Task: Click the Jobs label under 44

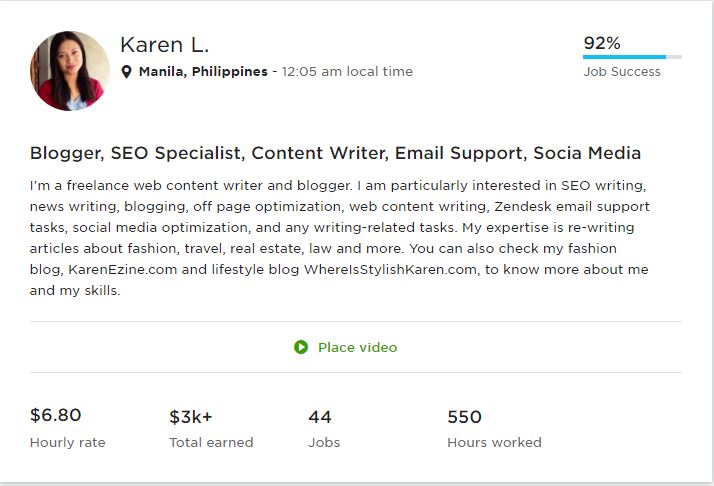Action: [324, 442]
